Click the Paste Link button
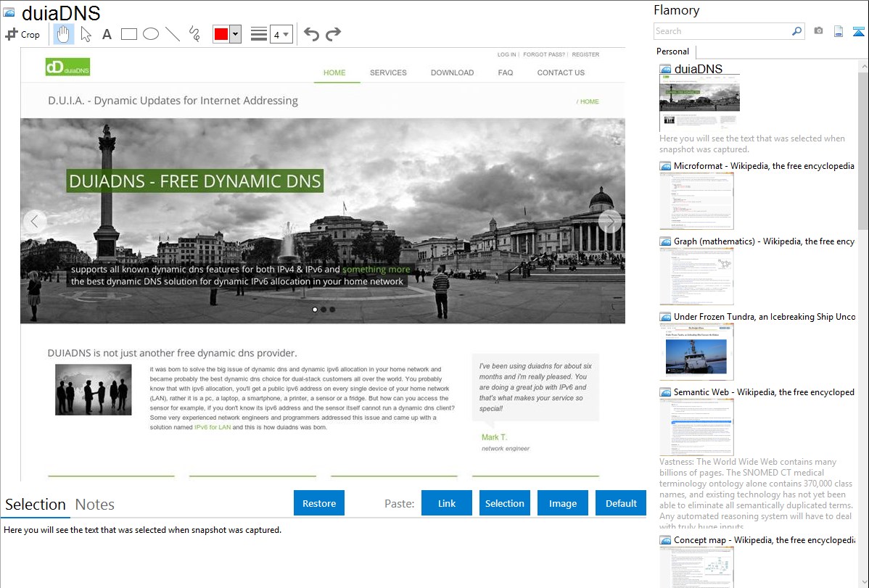Screen dimensions: 869x588 447,502
